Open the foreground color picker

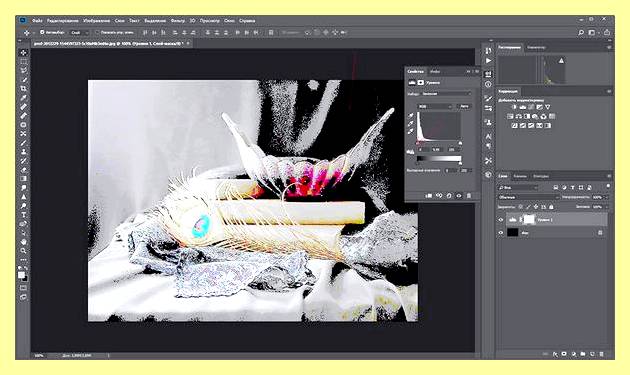(x=22, y=275)
